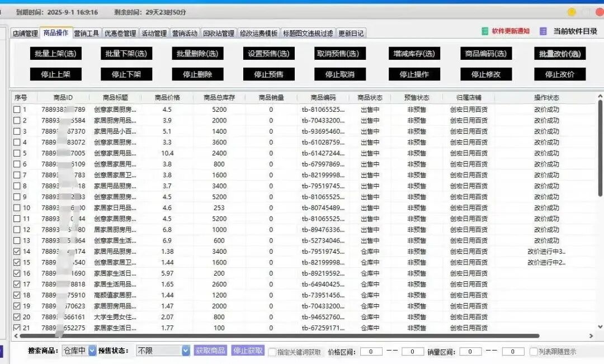Image resolution: width=604 pixels, height=364 pixels.
Task: Click the 商品价格 column header
Action: 167,97
